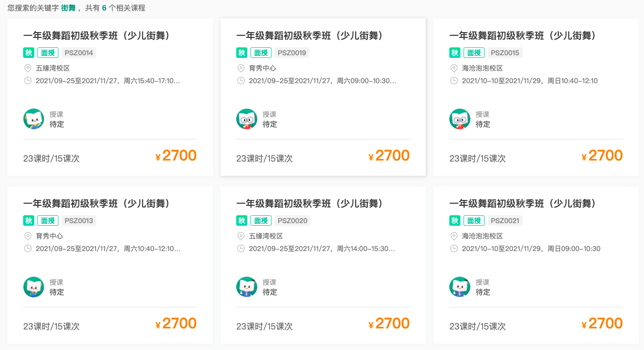Click the 街舞 keyword link in the results header
644x350 pixels.
pos(67,8)
